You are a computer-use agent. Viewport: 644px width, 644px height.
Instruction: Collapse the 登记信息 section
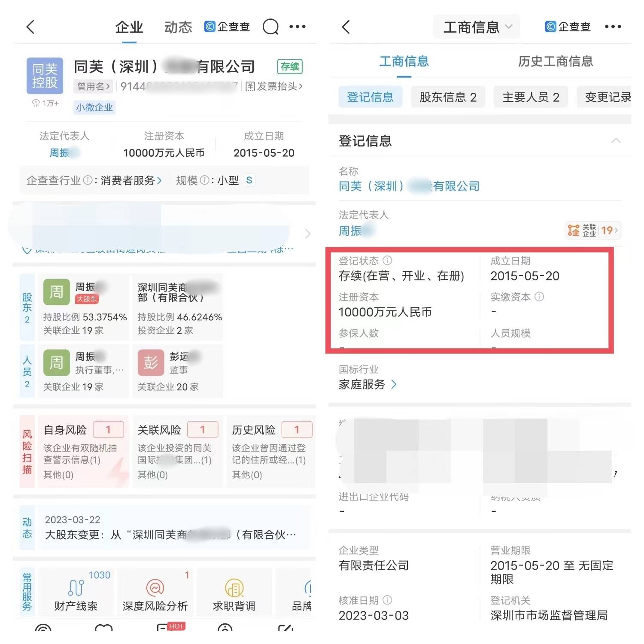616,141
